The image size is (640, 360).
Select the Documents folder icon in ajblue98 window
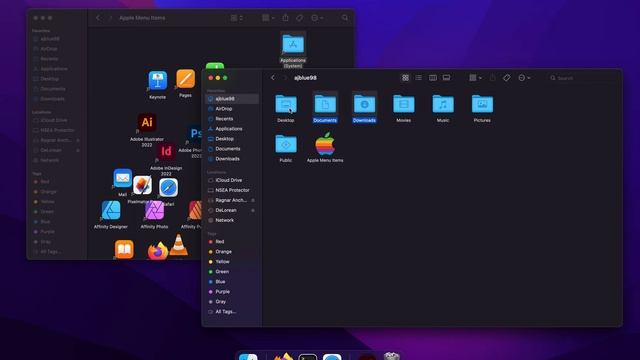click(325, 104)
